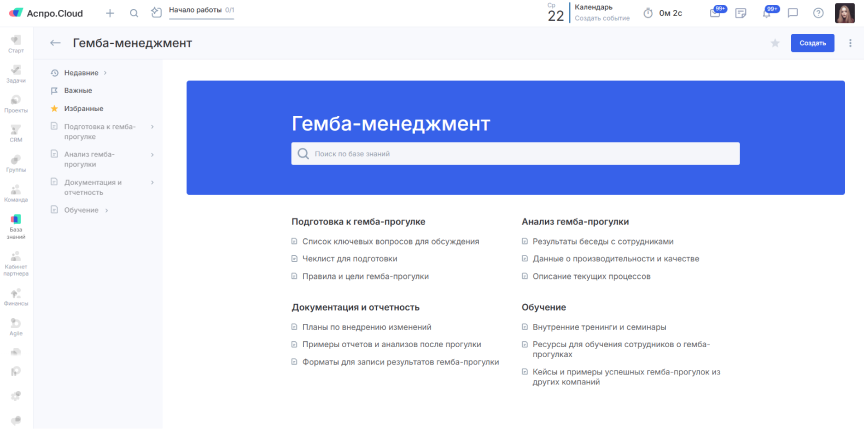864x429 pixels.
Task: Open the help question mark icon
Action: pos(818,13)
